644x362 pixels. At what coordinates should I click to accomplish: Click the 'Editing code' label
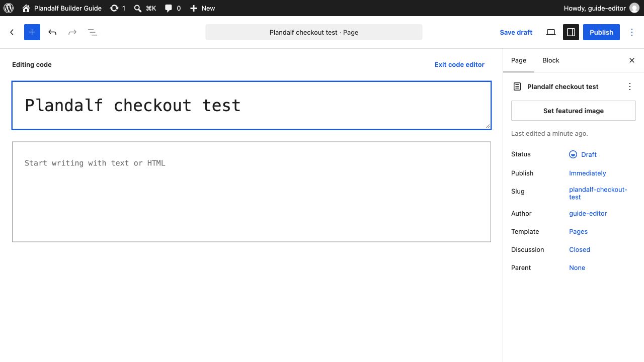click(32, 64)
